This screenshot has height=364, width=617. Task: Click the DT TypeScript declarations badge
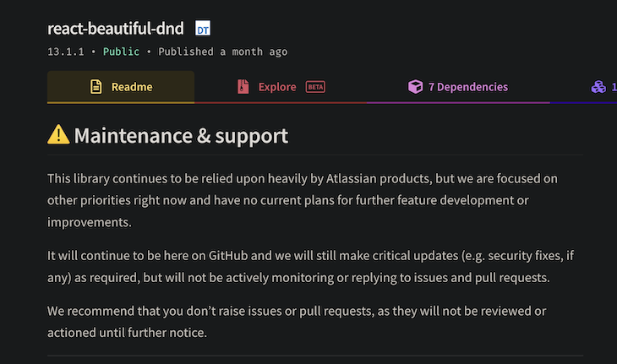(x=203, y=30)
